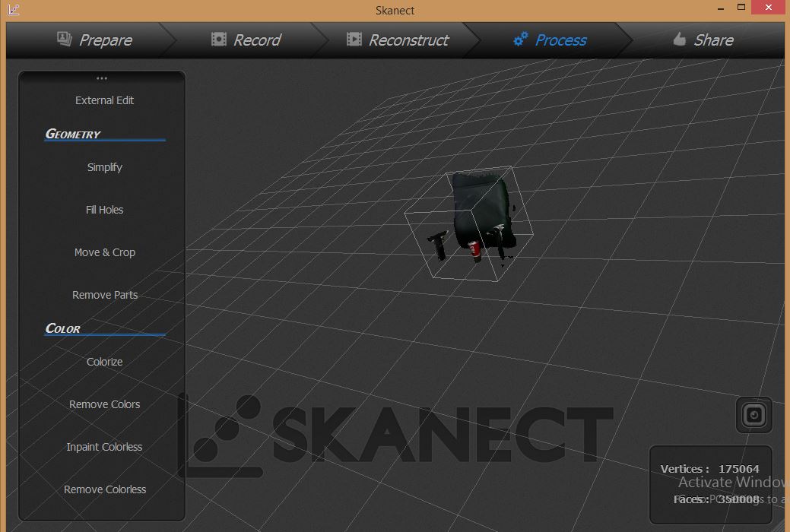Choose Simplify under Geometry
This screenshot has width=790, height=532.
104,167
